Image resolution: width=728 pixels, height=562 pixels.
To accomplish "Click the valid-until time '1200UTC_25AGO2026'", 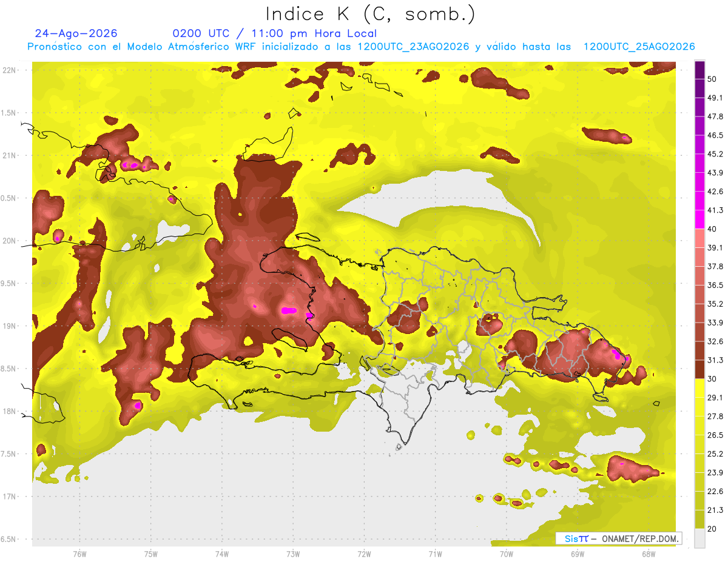I will (639, 47).
